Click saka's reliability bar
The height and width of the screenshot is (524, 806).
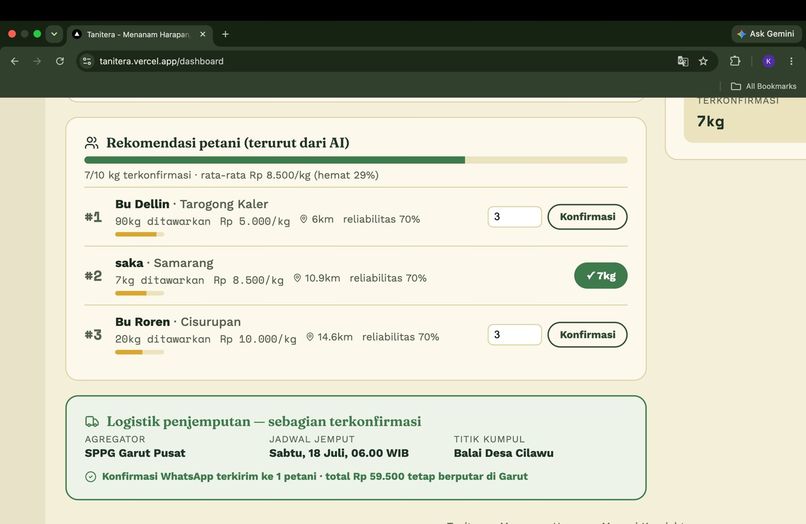pos(139,293)
